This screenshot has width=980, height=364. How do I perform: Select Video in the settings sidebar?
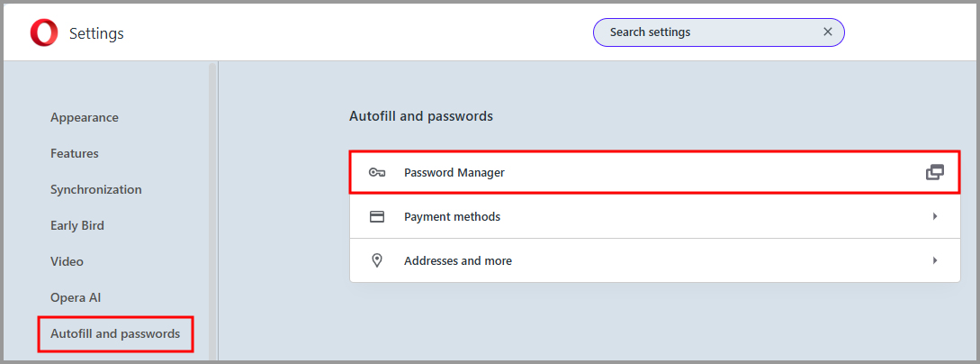(67, 261)
